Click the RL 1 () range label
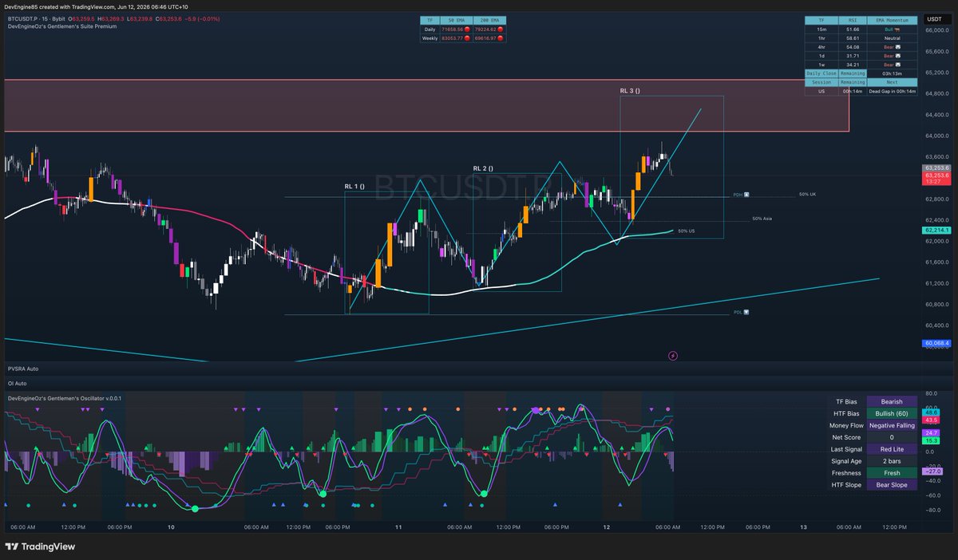 point(354,186)
